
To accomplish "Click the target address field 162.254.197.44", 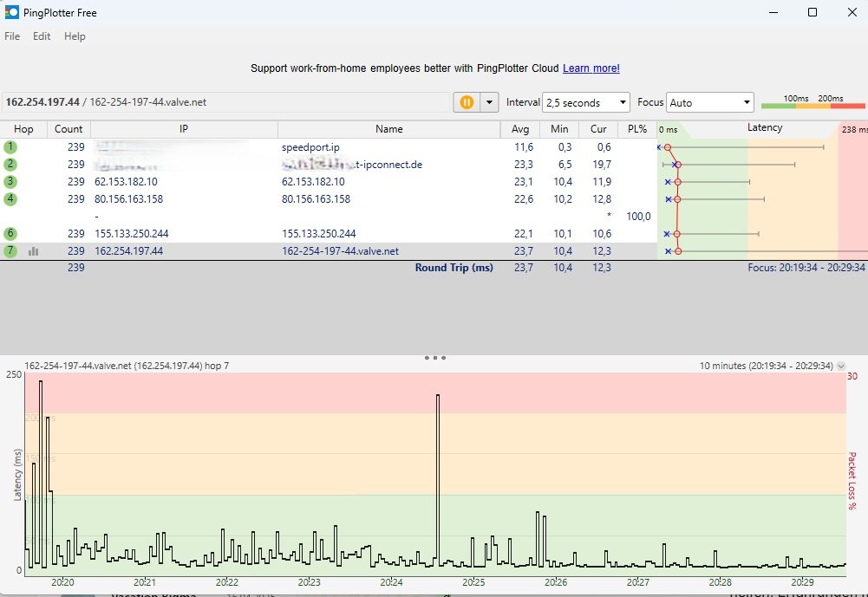I will click(225, 102).
